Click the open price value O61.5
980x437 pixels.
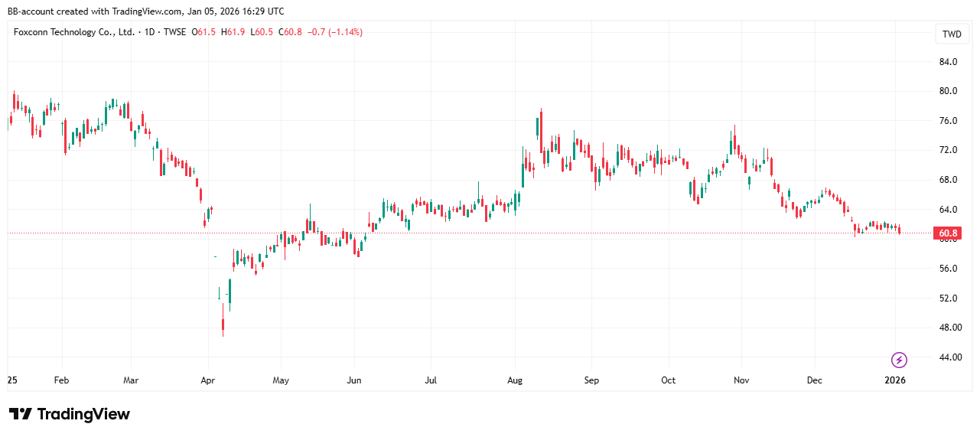coord(206,32)
